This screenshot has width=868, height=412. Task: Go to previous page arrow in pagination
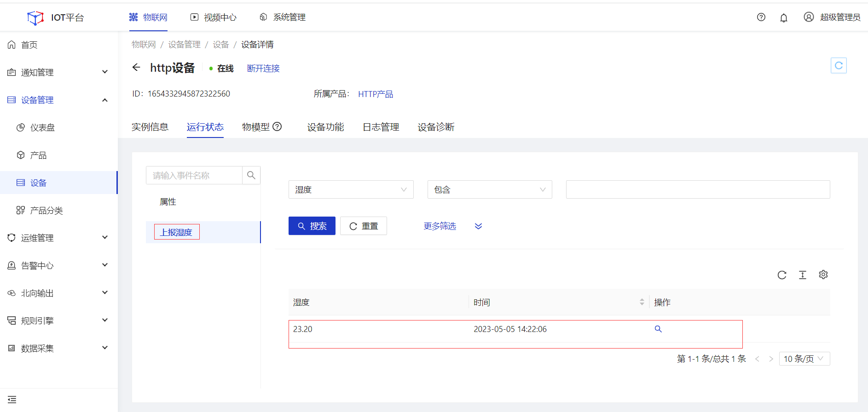757,359
